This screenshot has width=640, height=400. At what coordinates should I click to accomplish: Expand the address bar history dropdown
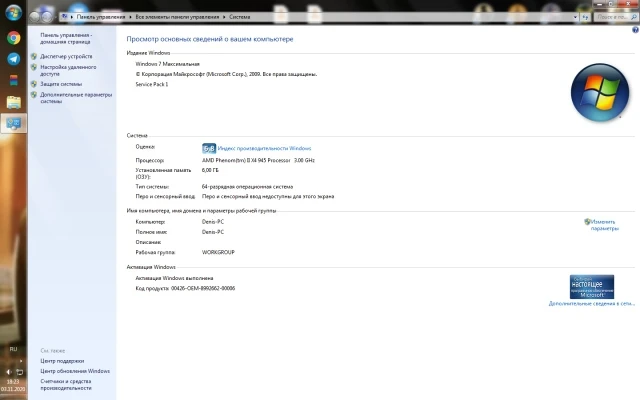point(575,17)
